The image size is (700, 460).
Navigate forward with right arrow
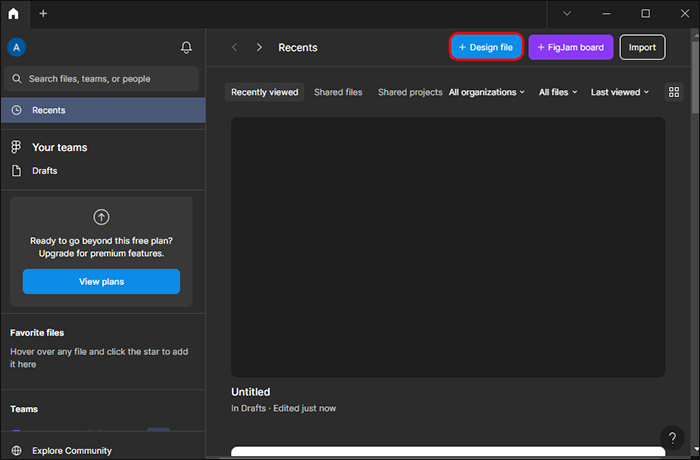[259, 47]
